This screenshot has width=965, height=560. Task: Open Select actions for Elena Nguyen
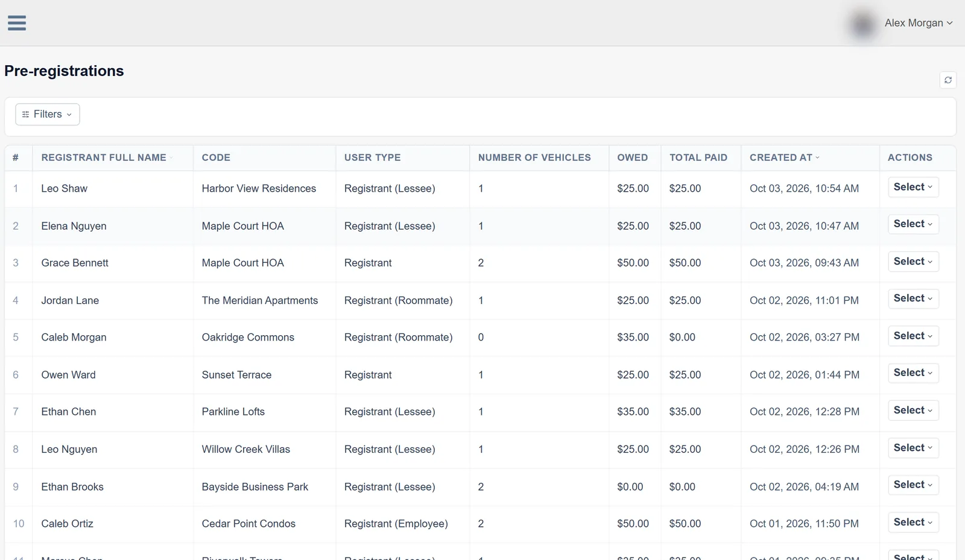coord(913,224)
